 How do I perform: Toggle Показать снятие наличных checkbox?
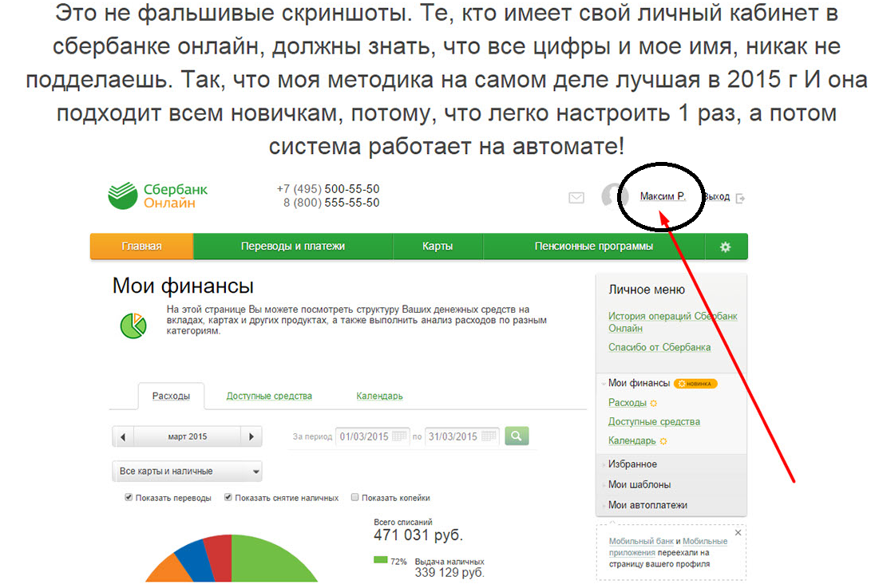click(228, 497)
